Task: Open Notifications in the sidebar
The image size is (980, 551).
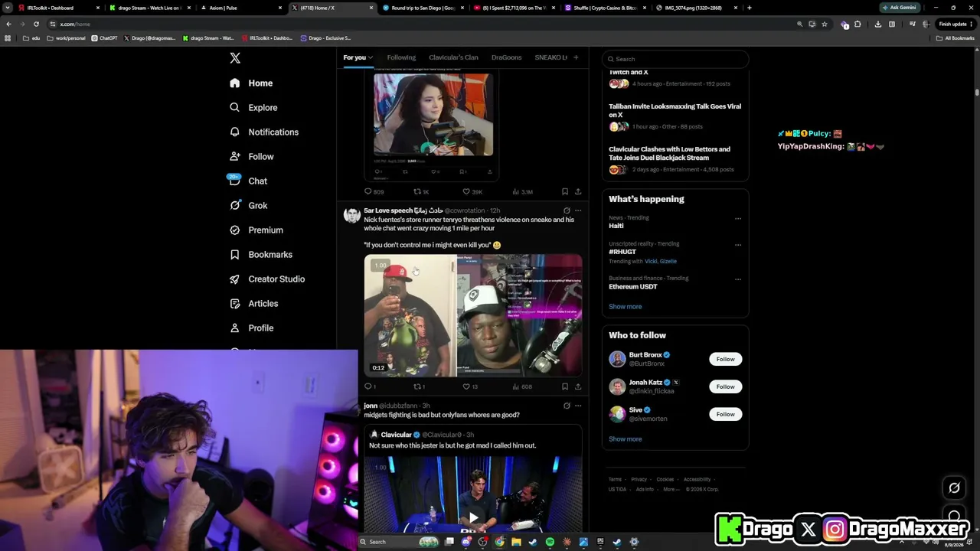Action: (x=264, y=132)
